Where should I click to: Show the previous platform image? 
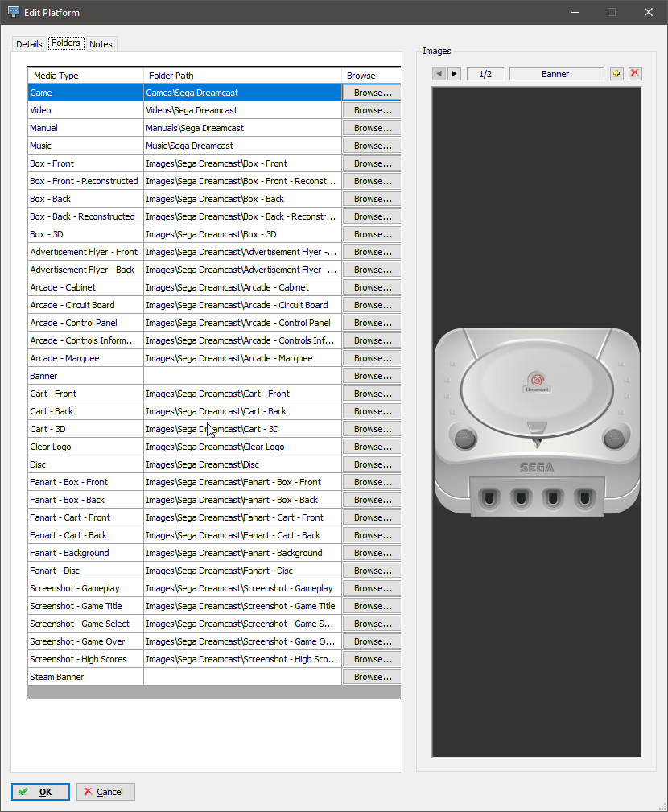coord(439,73)
